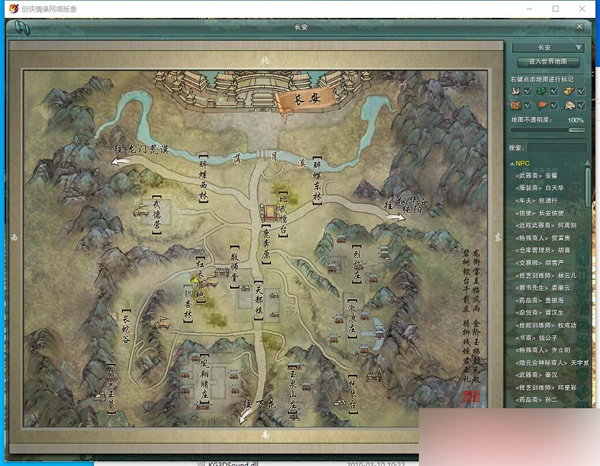Click the 漱浪庄 label on the map
Screen dimensions: 600x466
point(352,319)
